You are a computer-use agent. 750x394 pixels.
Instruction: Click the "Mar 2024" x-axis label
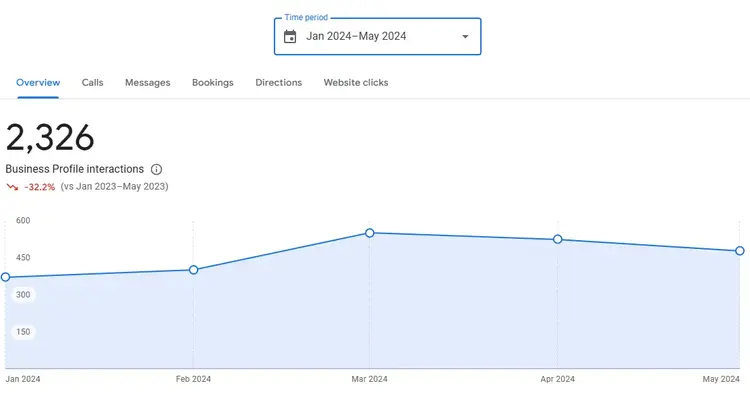[370, 379]
